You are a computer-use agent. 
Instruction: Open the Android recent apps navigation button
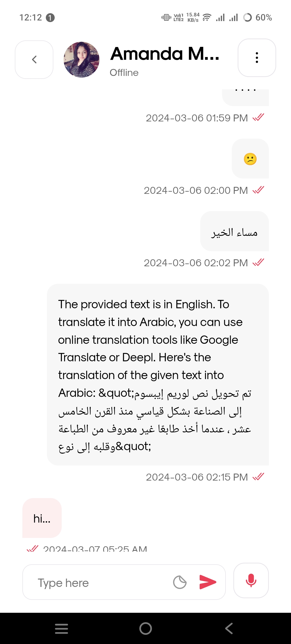pos(61,629)
